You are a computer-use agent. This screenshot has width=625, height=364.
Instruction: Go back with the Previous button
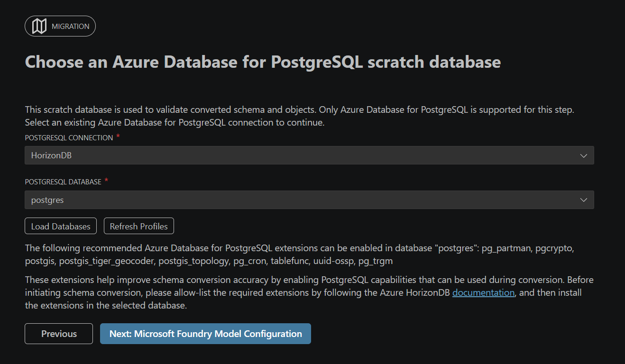coord(59,334)
